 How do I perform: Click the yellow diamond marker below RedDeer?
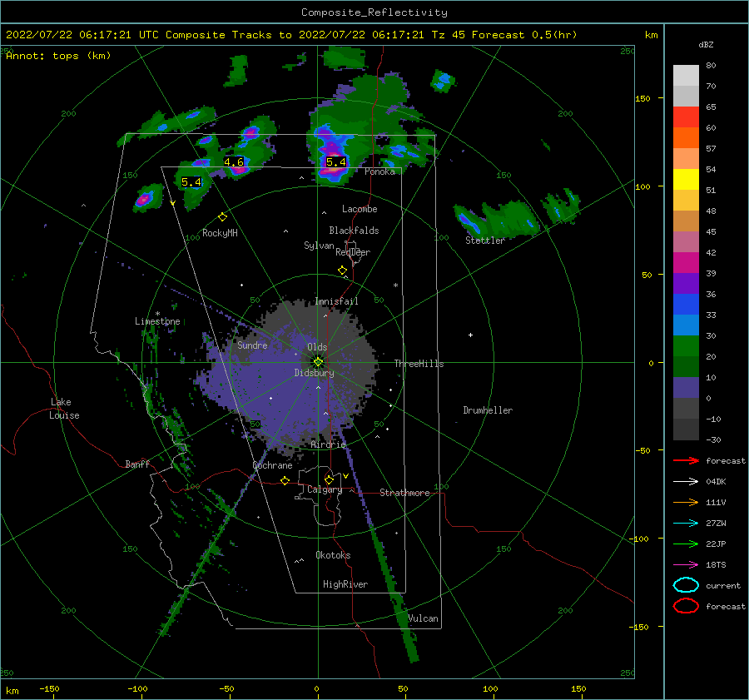pyautogui.click(x=342, y=271)
